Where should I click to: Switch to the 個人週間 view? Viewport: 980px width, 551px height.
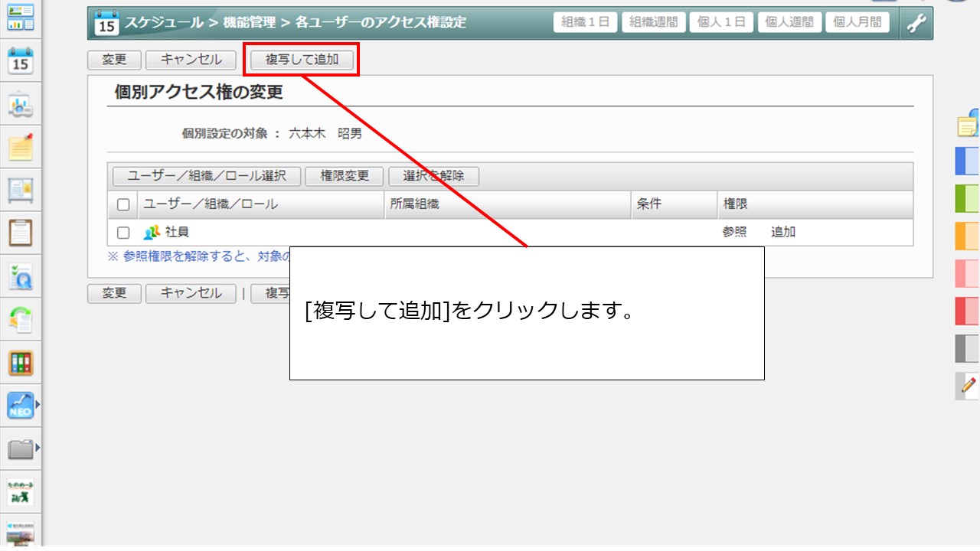coord(789,22)
